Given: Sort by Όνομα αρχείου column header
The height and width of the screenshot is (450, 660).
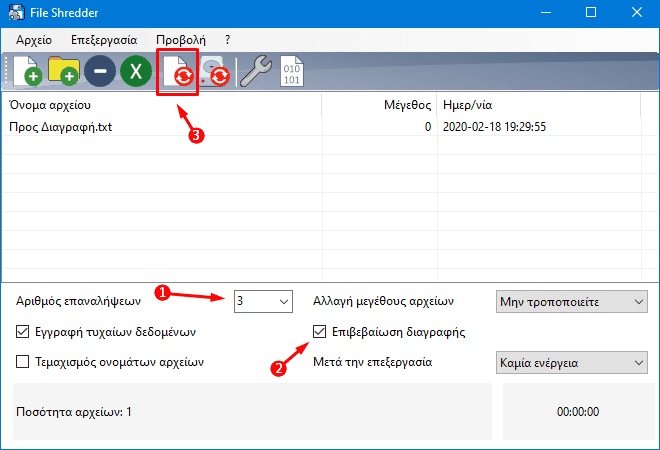Looking at the screenshot, I should coord(162,105).
